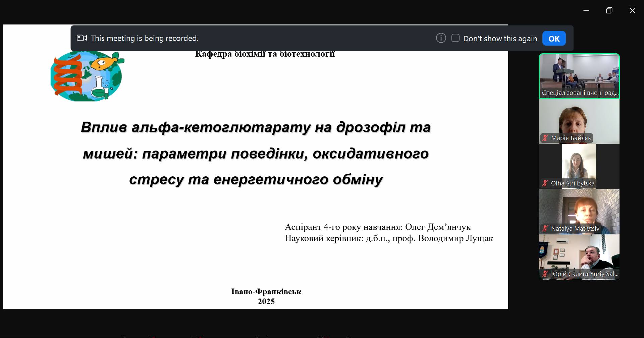Screen dimensions: 644x338
Task: Click the recording camera icon in notification
Action: [x=82, y=38]
